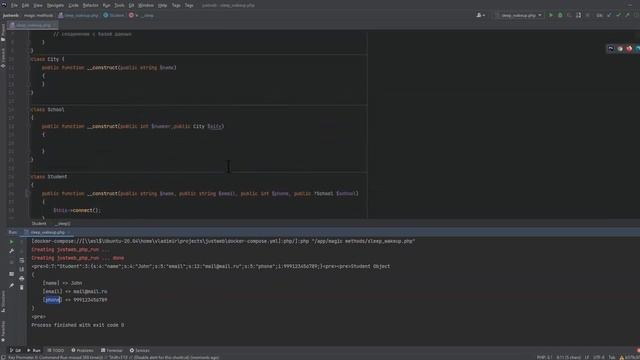The image size is (640, 360).
Task: Click the Key Promoter notification in status bar
Action: tap(113, 358)
